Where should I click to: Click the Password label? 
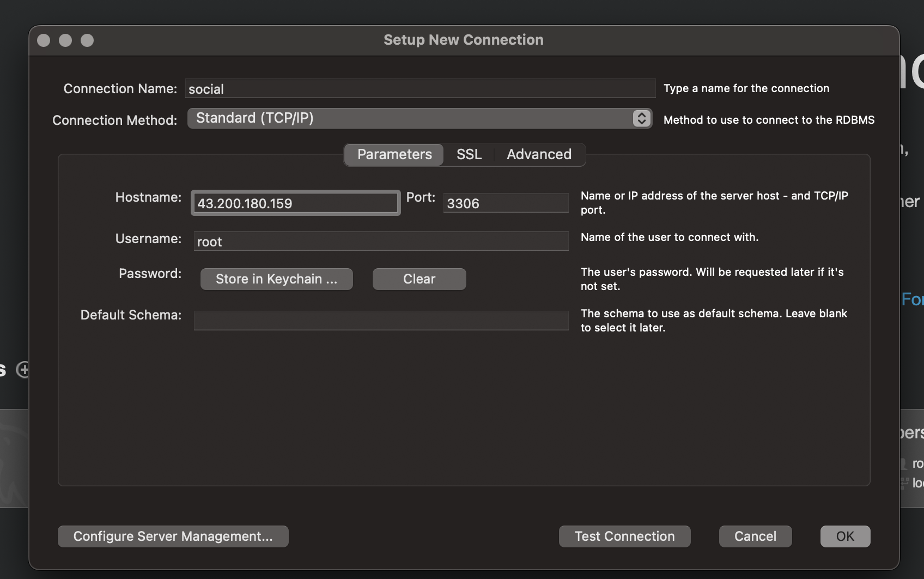(x=150, y=274)
